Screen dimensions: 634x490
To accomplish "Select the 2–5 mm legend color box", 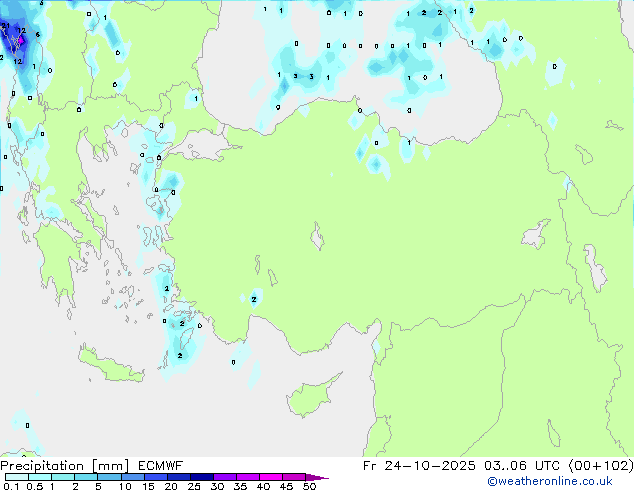I will coord(86,477).
